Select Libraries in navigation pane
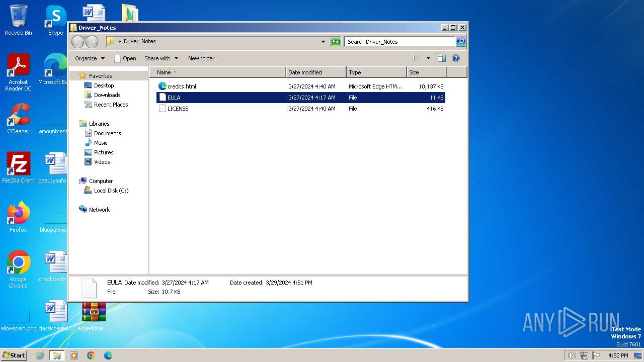644x362 pixels. click(x=99, y=124)
